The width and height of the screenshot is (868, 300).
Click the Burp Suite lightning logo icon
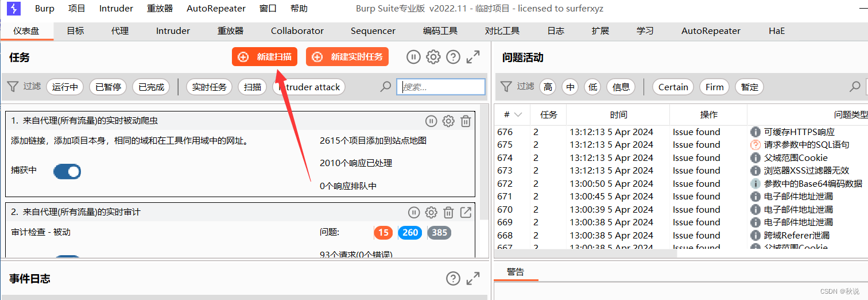coord(13,9)
